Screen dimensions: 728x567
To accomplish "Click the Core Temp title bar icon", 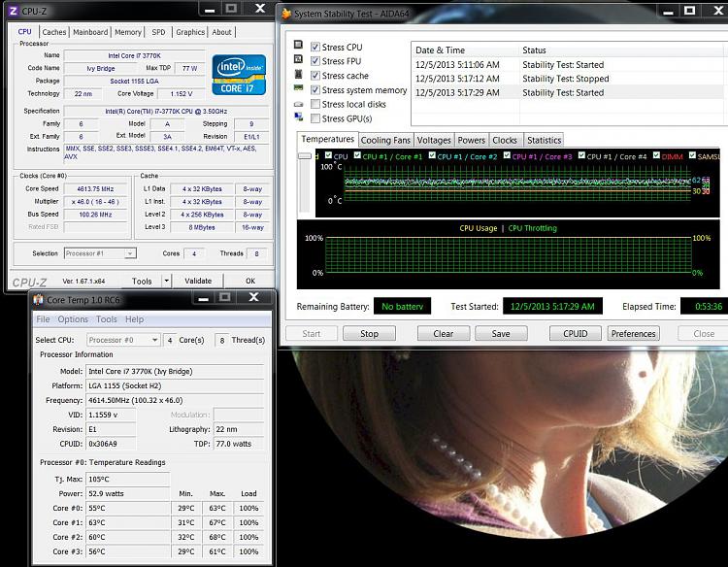I will click(x=38, y=300).
